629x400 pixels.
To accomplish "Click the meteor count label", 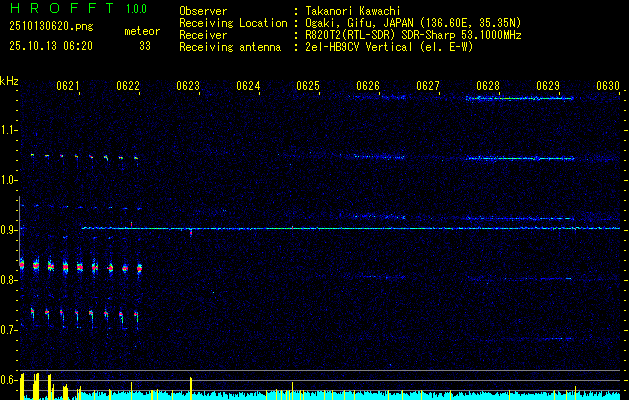I will [142, 31].
